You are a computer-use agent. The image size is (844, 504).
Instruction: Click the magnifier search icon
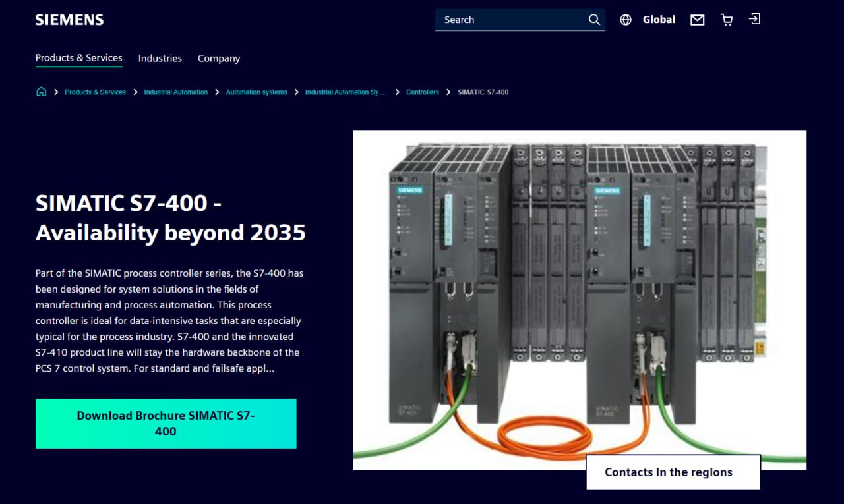(x=594, y=20)
